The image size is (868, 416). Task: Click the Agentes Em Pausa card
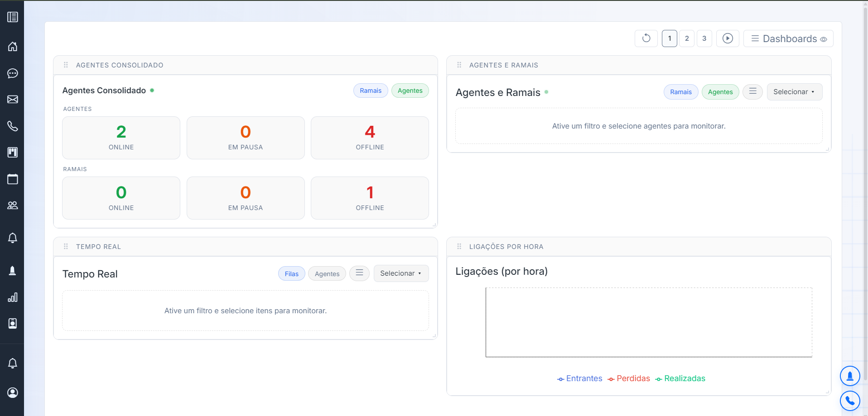pyautogui.click(x=246, y=138)
